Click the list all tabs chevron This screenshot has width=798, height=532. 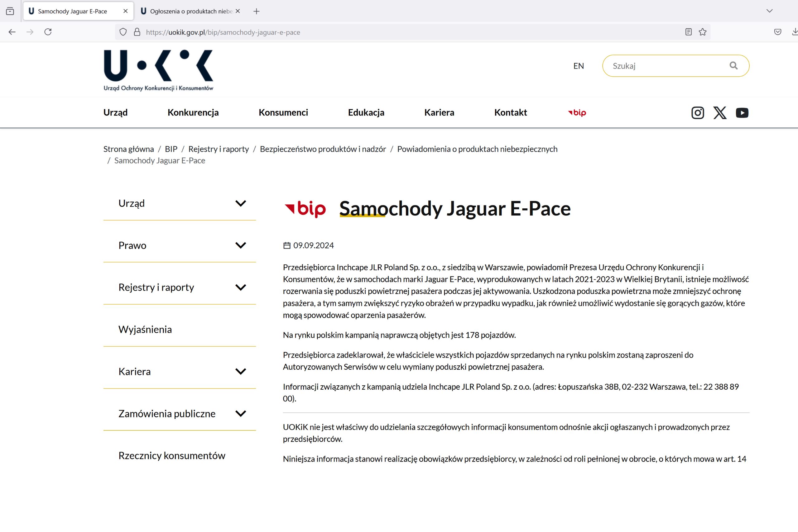pyautogui.click(x=769, y=11)
